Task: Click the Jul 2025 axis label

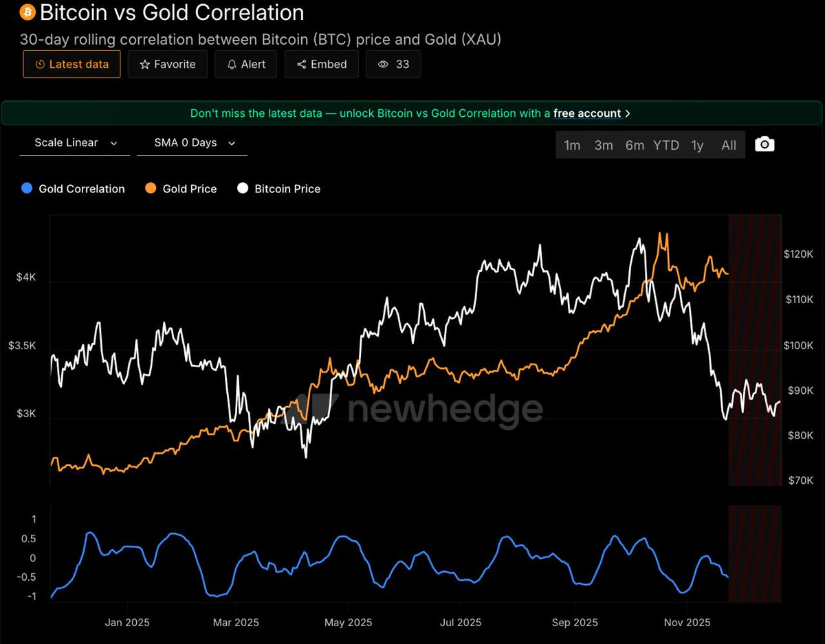Action: pos(460,623)
